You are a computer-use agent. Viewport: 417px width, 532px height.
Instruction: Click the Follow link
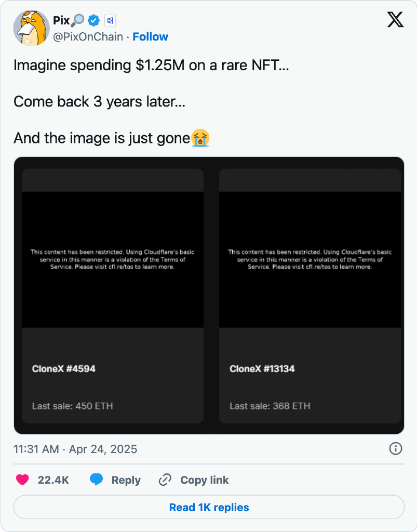pyautogui.click(x=151, y=37)
